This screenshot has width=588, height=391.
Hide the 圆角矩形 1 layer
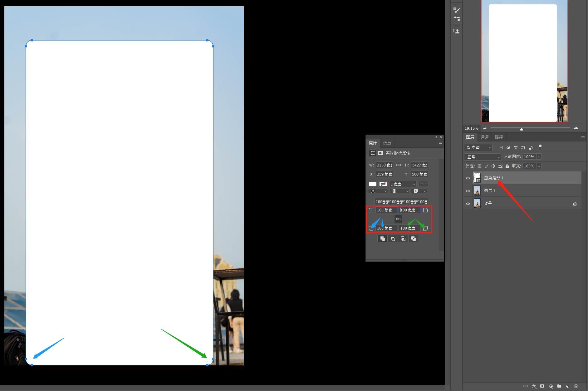[x=468, y=178]
